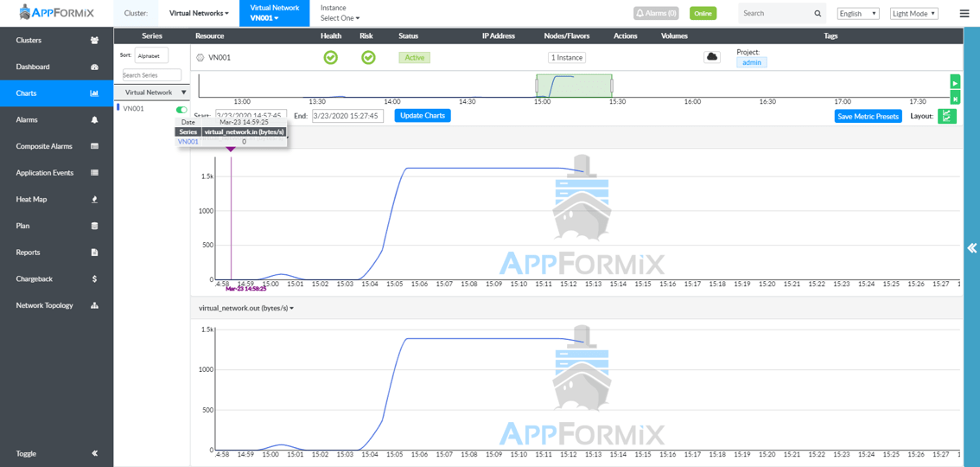Viewport: 980px width, 467px height.
Task: Open the virtual_network.out metric dropdown
Action: 246,308
